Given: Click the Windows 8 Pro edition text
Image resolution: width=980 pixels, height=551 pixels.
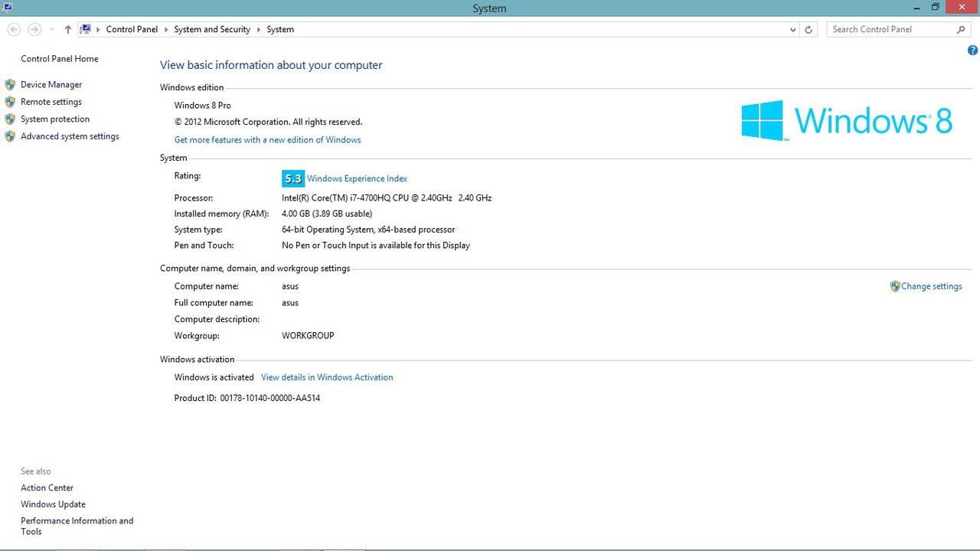Looking at the screenshot, I should [202, 106].
